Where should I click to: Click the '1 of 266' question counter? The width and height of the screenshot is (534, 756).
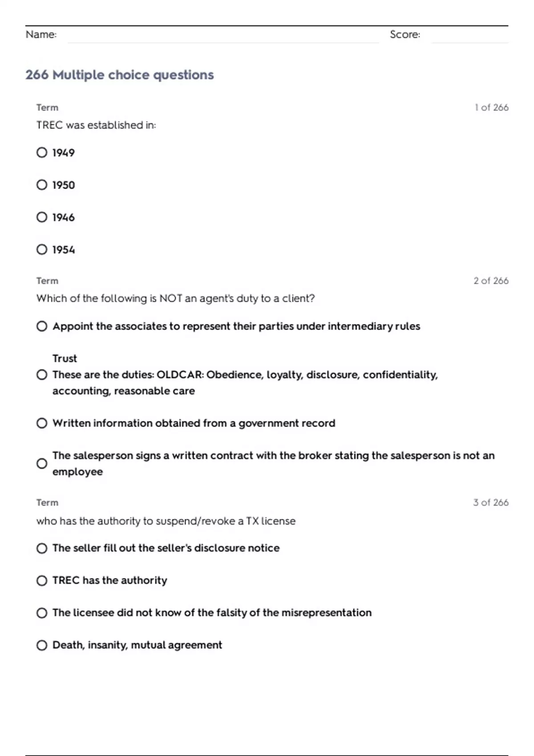(x=491, y=108)
